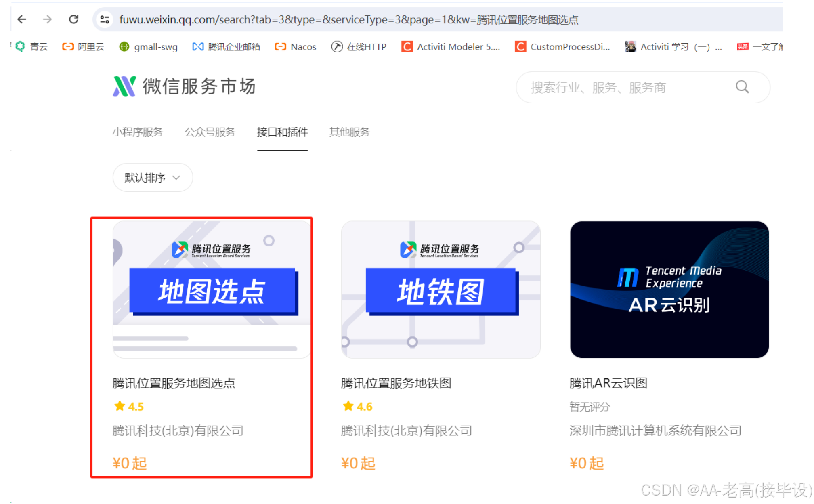This screenshot has width=814, height=504.
Task: Click the 4.6 star rating
Action: (358, 406)
